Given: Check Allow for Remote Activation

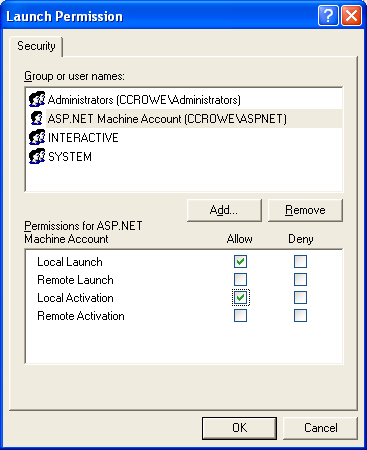Looking at the screenshot, I should pyautogui.click(x=240, y=316).
